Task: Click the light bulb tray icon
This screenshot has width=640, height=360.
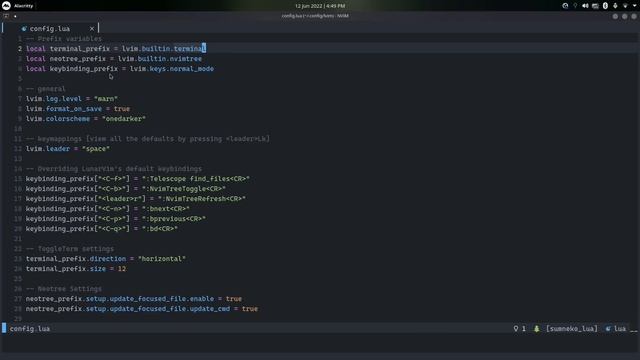Action: coord(575,6)
